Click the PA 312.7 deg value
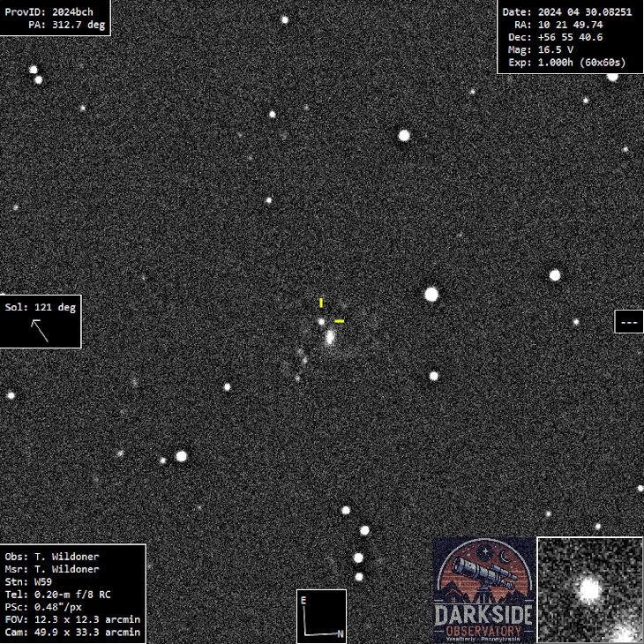Image resolution: width=644 pixels, height=644 pixels. click(66, 26)
